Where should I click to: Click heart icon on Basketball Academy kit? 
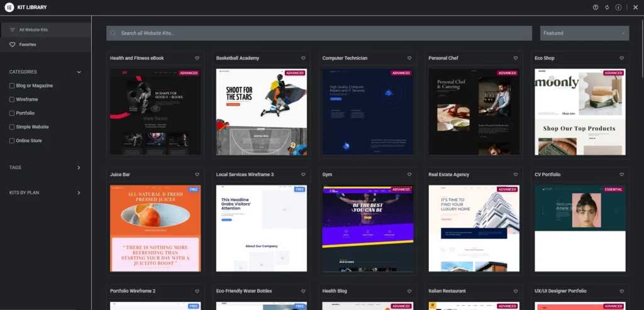pyautogui.click(x=303, y=58)
